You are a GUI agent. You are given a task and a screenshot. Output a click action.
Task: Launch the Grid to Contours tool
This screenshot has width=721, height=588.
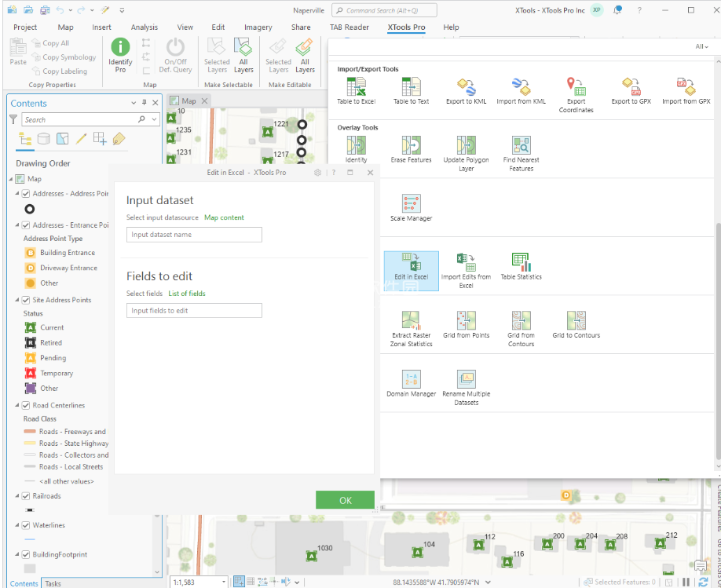pyautogui.click(x=576, y=325)
